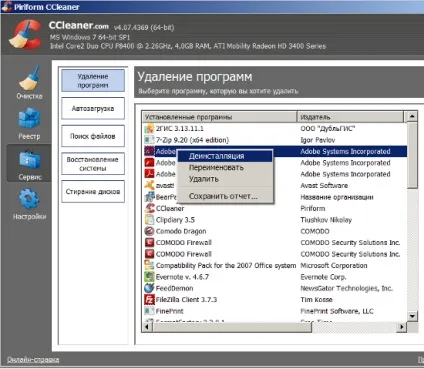Click publisher NewsGator Technologies, Inc. cell
424x369 pixels.
click(347, 288)
